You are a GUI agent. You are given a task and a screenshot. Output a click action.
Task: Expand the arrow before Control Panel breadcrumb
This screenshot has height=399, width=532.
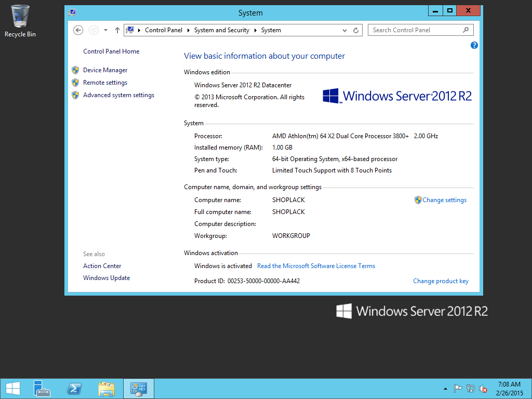tap(139, 30)
